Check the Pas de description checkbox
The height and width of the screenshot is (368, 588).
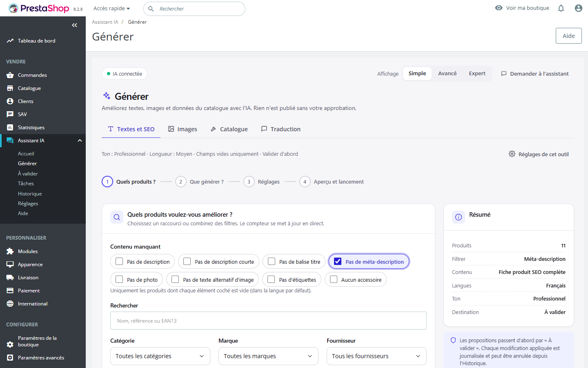point(119,261)
